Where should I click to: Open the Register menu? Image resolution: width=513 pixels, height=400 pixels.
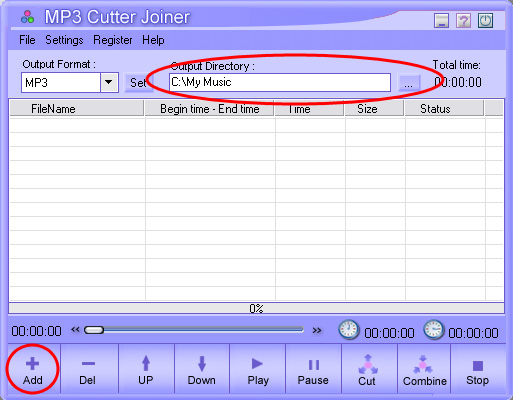coord(113,40)
